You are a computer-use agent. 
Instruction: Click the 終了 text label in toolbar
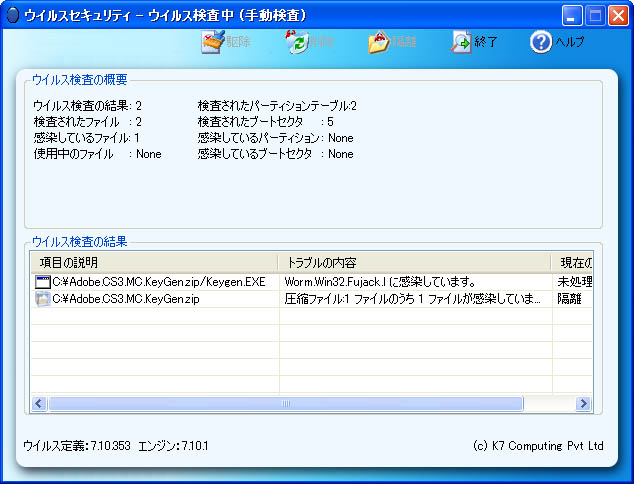(486, 42)
